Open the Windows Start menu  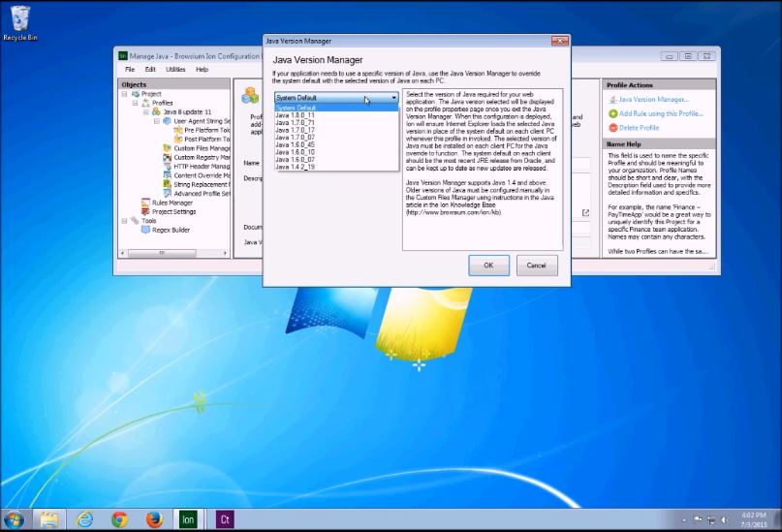(x=14, y=520)
